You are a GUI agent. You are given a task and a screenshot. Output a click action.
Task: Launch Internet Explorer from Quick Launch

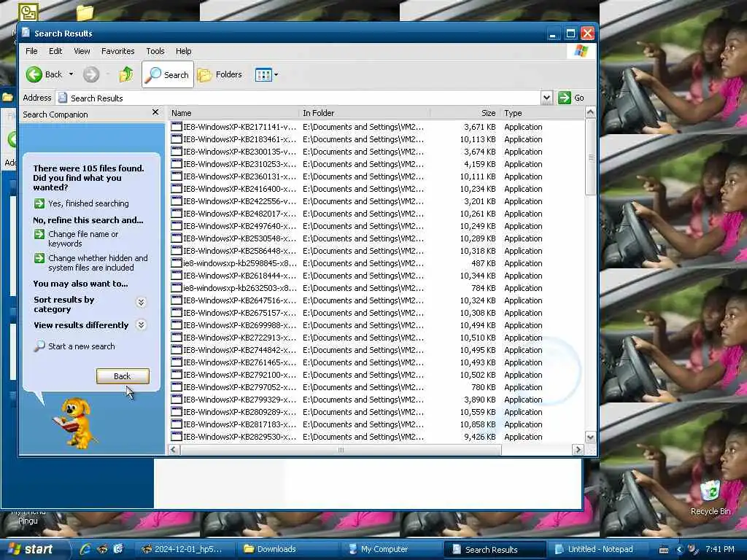point(86,549)
